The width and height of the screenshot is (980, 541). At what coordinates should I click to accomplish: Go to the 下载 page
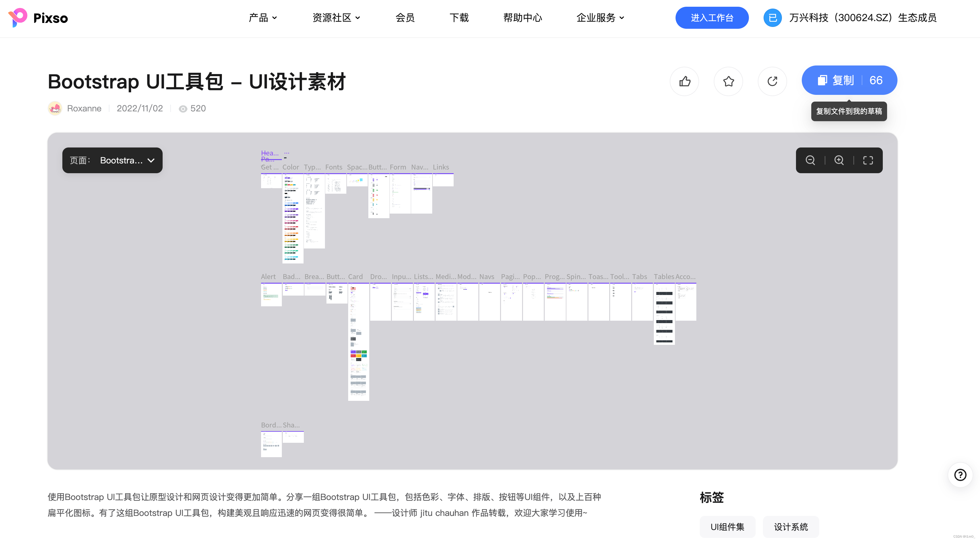(459, 17)
